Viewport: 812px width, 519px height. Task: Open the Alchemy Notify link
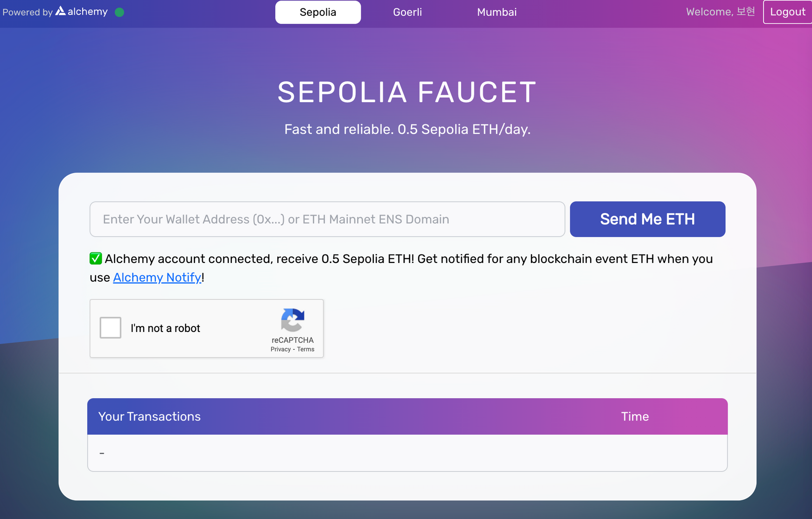tap(157, 277)
